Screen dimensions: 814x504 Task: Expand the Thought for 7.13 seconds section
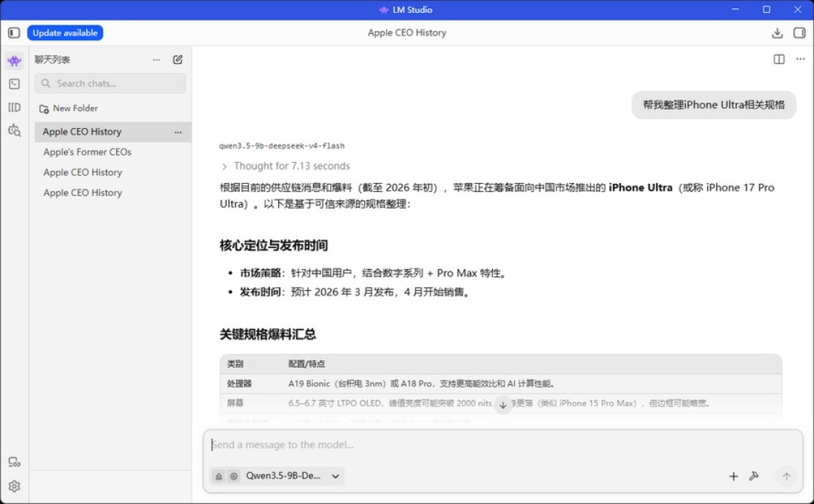pyautogui.click(x=286, y=166)
